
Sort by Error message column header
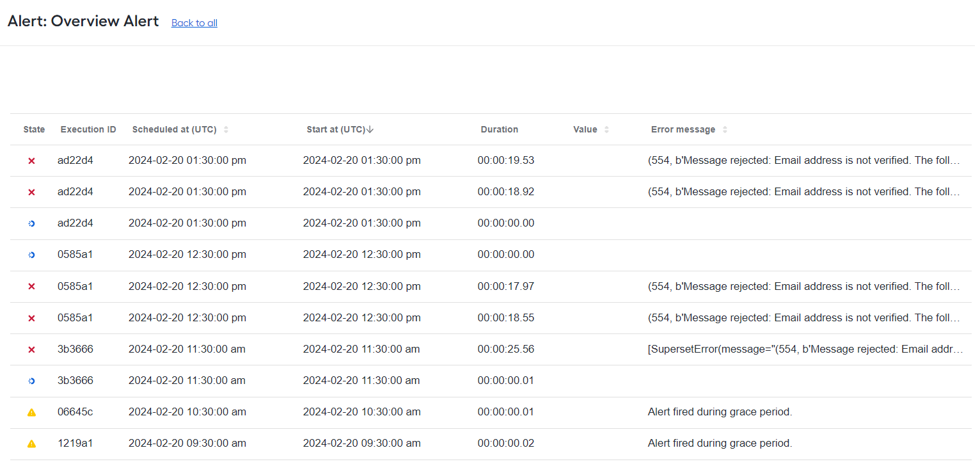(683, 129)
